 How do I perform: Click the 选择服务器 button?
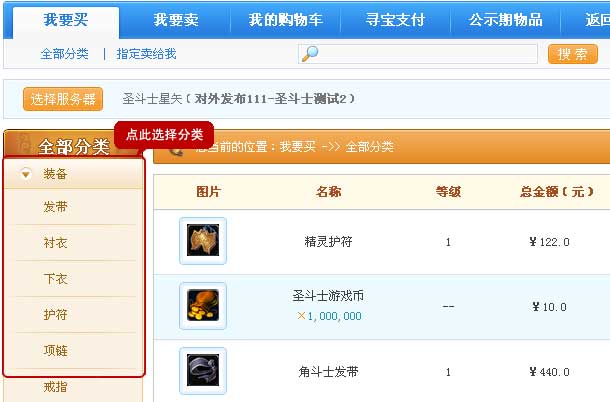coord(63,99)
